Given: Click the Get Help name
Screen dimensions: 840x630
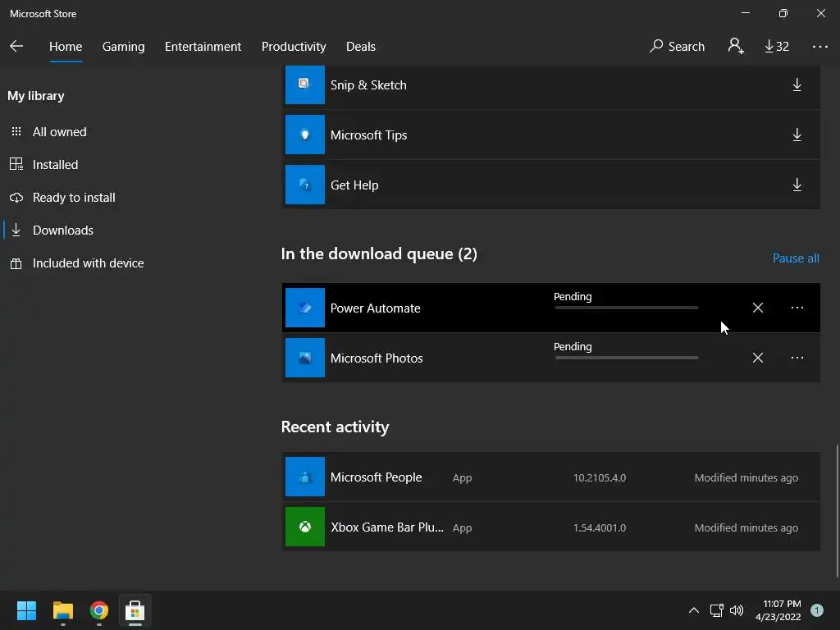Looking at the screenshot, I should pyautogui.click(x=354, y=185).
